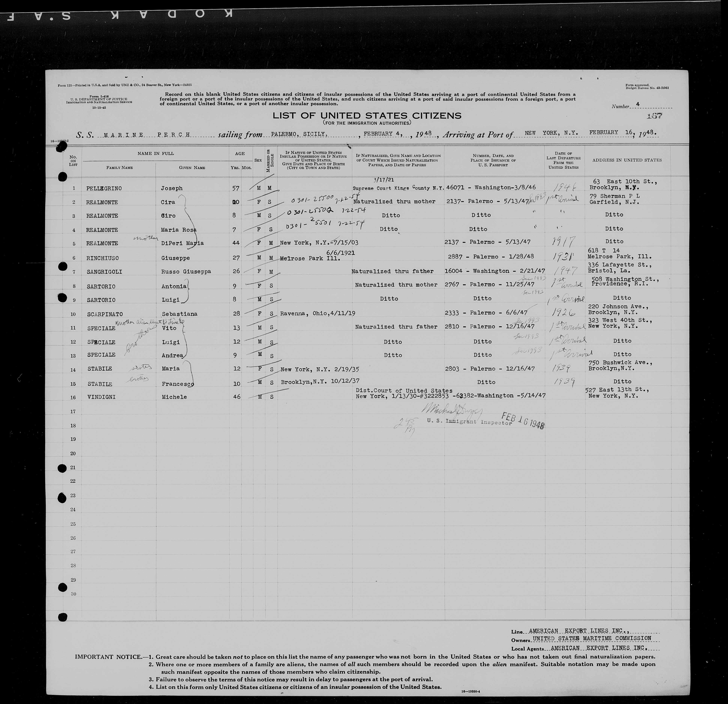Image resolution: width=728 pixels, height=704 pixels.
Task: Select birth entry 'New York, N.Y. 2/19/35'
Action: tap(320, 369)
